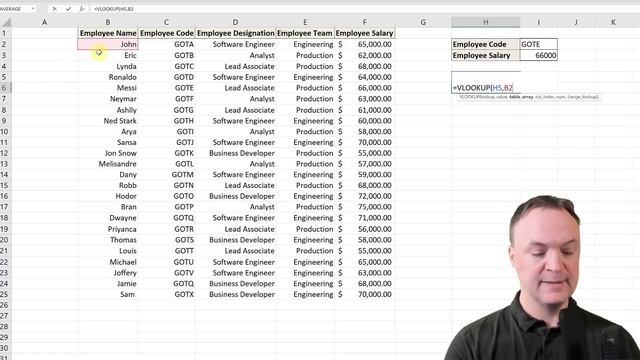This screenshot has height=360, width=640.
Task: Select the cell containing John
Action: pyautogui.click(x=108, y=44)
